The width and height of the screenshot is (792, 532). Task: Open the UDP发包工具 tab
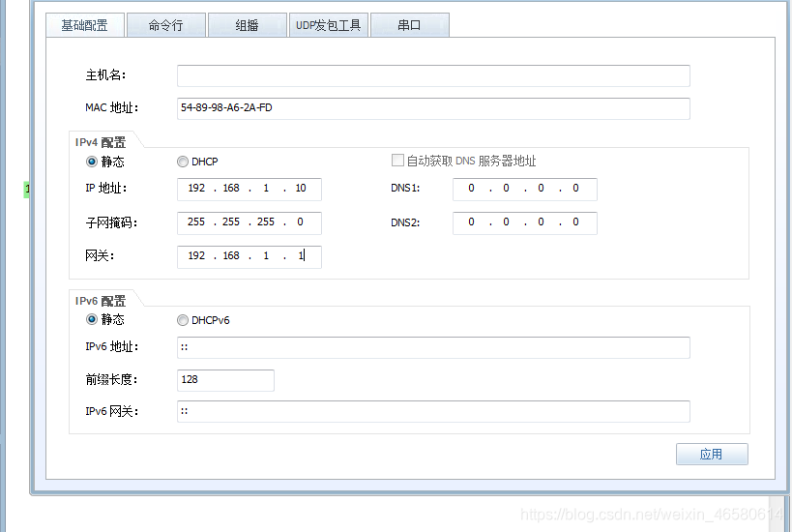coord(329,25)
